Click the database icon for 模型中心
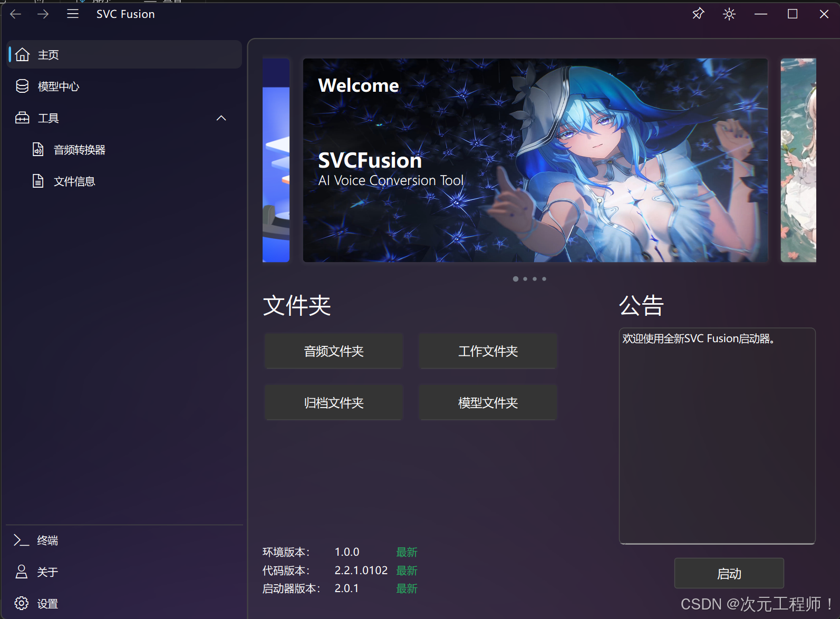This screenshot has width=840, height=619. [22, 86]
